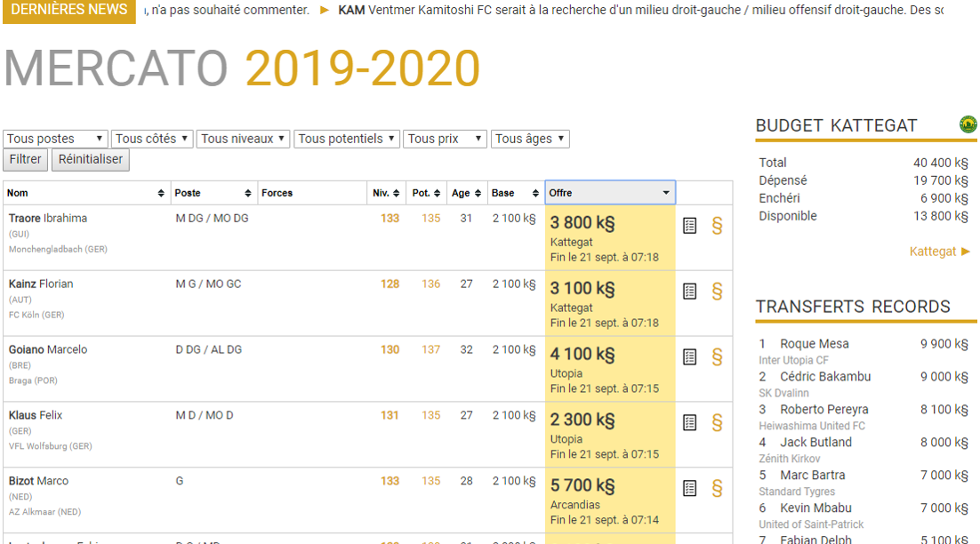Select the Dernières News banner label

point(68,10)
